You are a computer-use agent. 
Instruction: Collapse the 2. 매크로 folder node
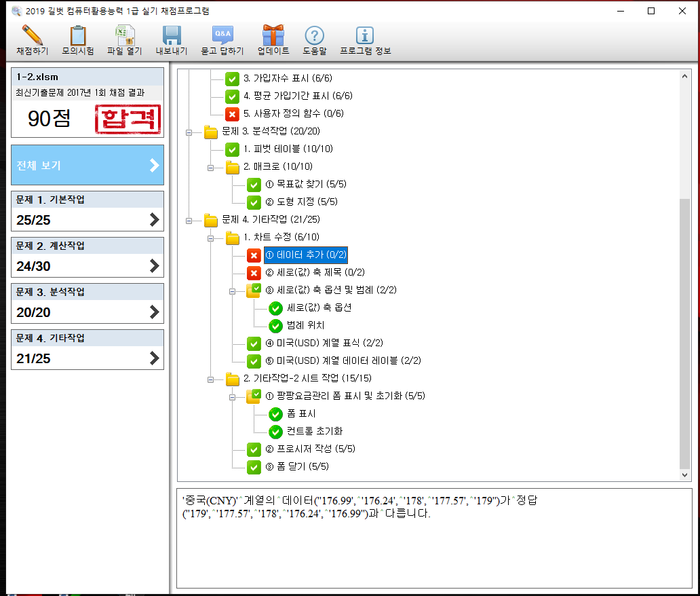[211, 167]
